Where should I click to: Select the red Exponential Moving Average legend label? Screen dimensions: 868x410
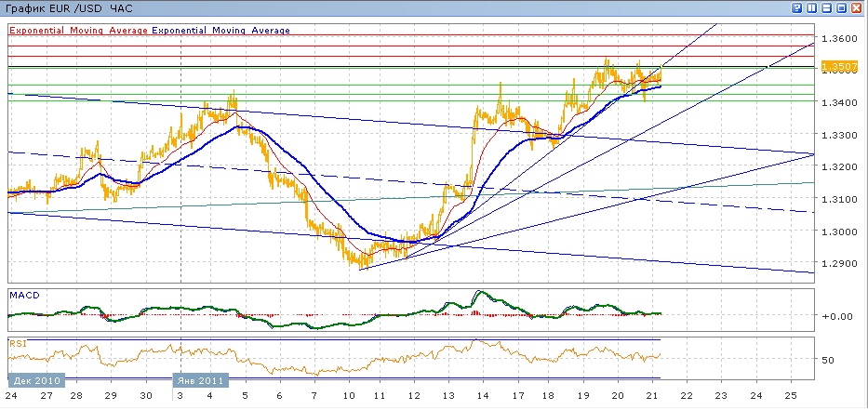point(78,31)
